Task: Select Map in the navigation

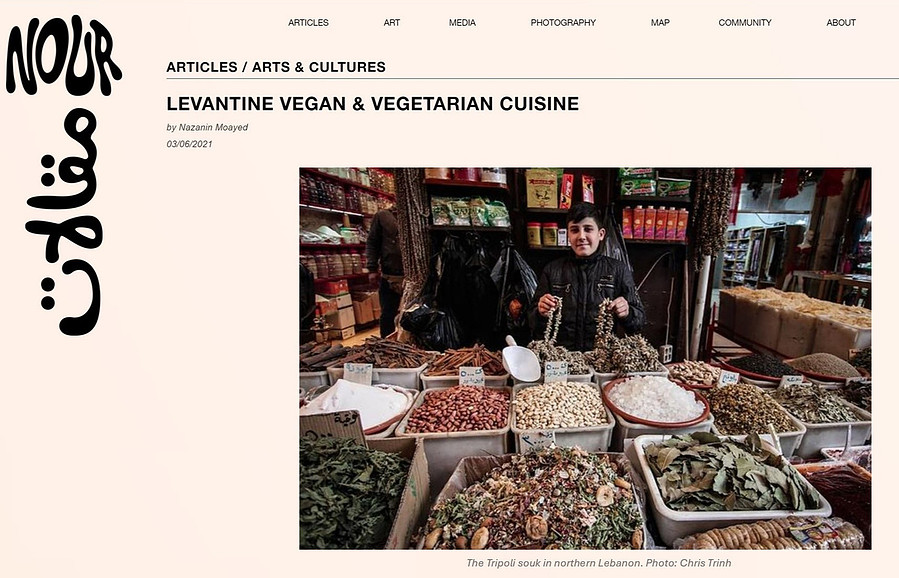Action: (660, 22)
